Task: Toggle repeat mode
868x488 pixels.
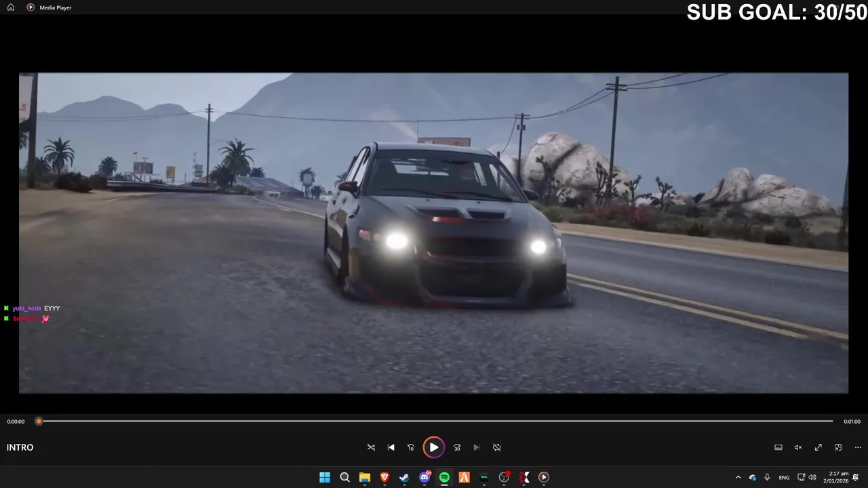Action: click(x=497, y=447)
